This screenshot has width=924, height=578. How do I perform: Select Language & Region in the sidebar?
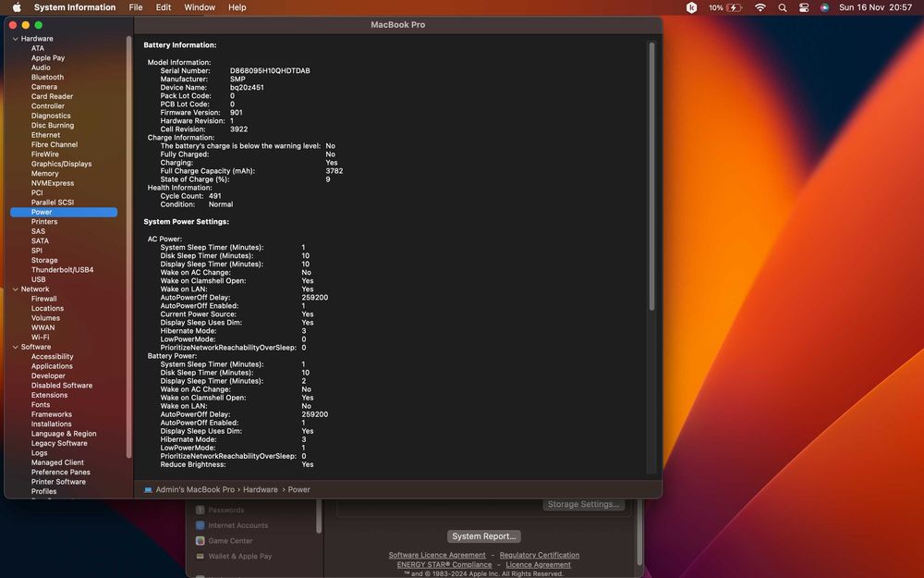(64, 434)
